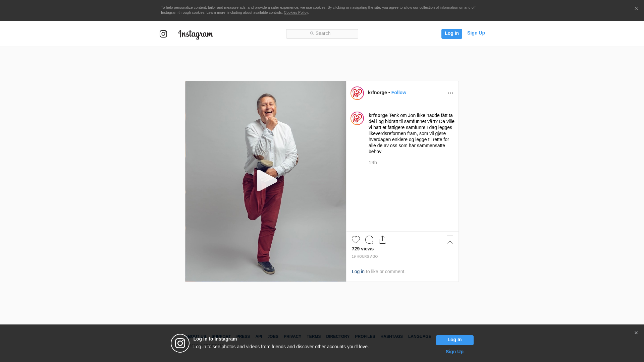Screen dimensions: 644x362
Task: Close the bottom login banner
Action: coord(636,333)
